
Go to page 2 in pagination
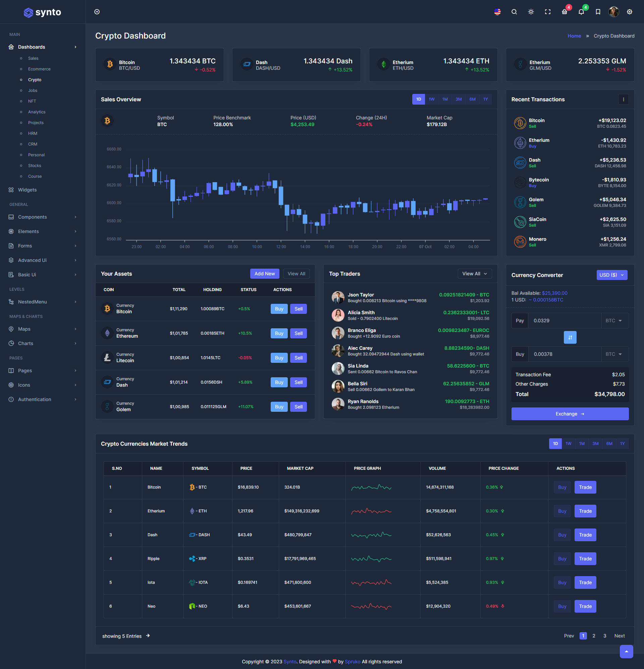click(x=594, y=636)
